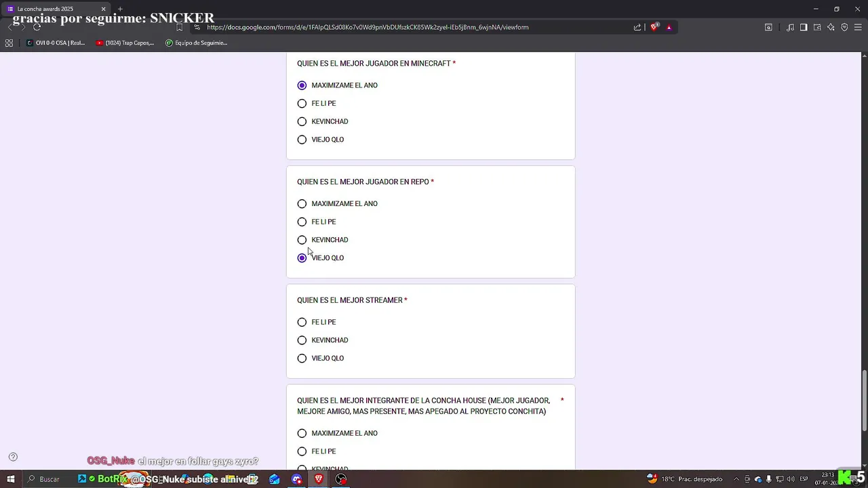Select VIEJO QLO for best Minecraft player
This screenshot has width=868, height=488.
pos(302,140)
